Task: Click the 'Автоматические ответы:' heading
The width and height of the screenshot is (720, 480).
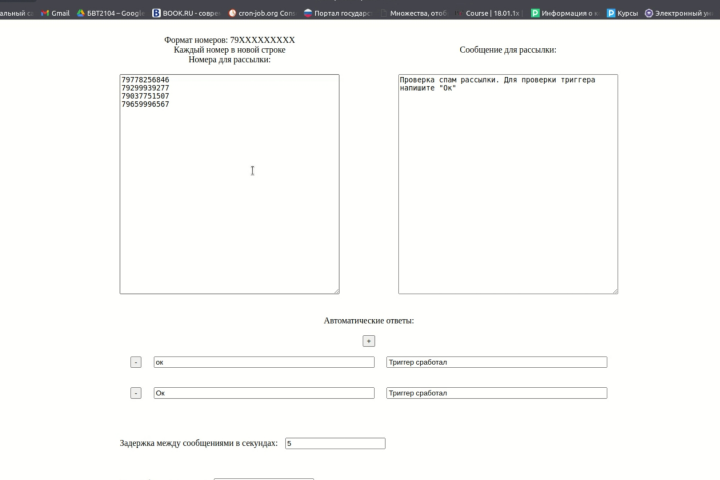Action: point(369,321)
